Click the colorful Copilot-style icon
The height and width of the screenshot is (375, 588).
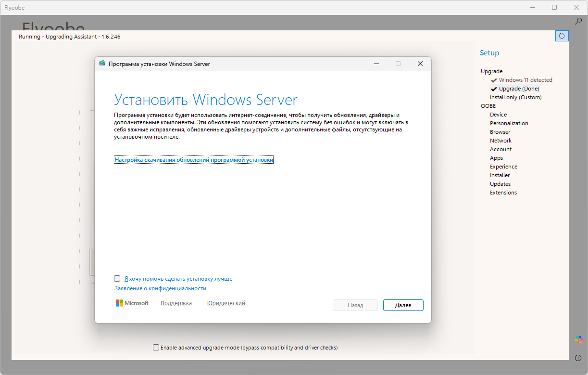click(579, 339)
